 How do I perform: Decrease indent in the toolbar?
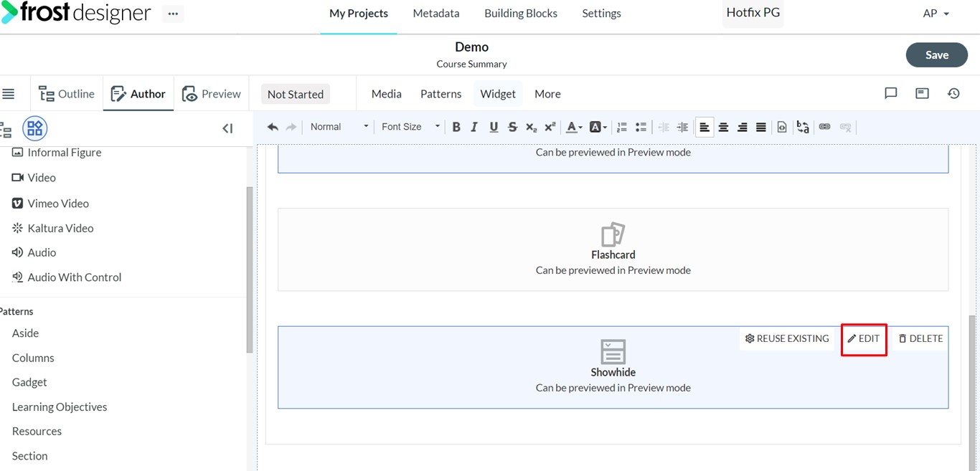(x=664, y=127)
